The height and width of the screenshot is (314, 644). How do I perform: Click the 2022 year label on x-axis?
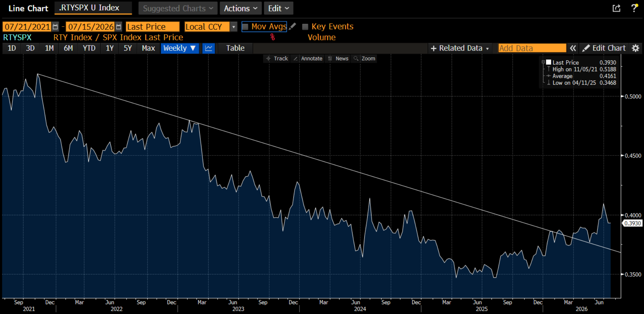coord(117,309)
